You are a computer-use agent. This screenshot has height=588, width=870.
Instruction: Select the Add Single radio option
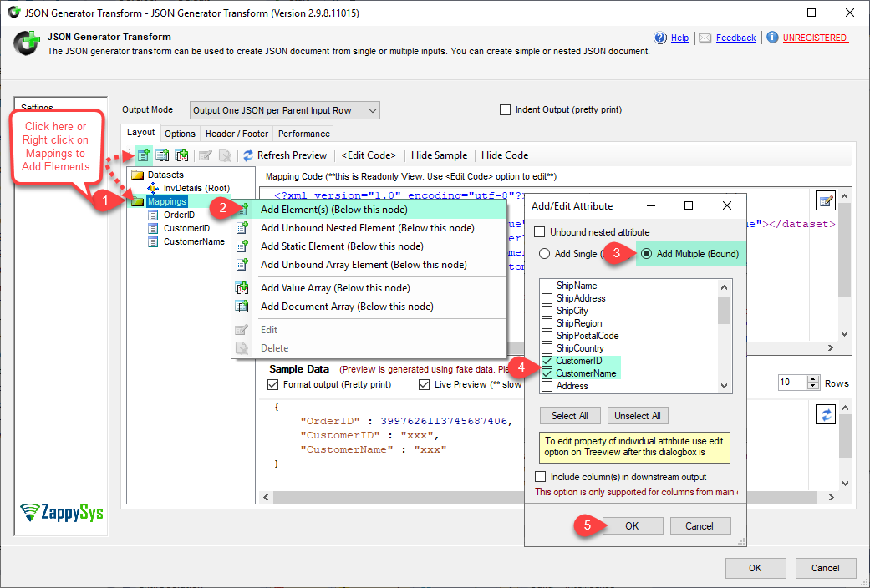click(544, 254)
